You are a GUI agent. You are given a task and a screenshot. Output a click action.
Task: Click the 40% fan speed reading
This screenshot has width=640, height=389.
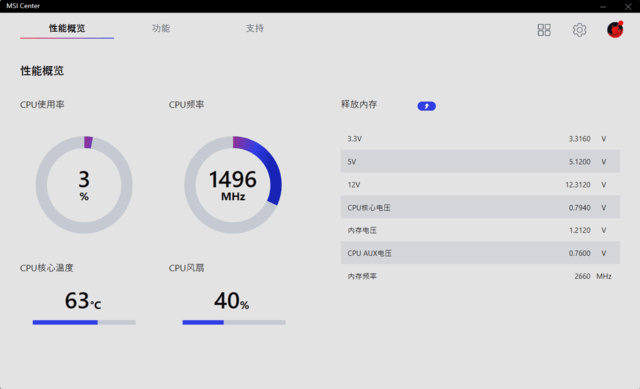coord(231,301)
